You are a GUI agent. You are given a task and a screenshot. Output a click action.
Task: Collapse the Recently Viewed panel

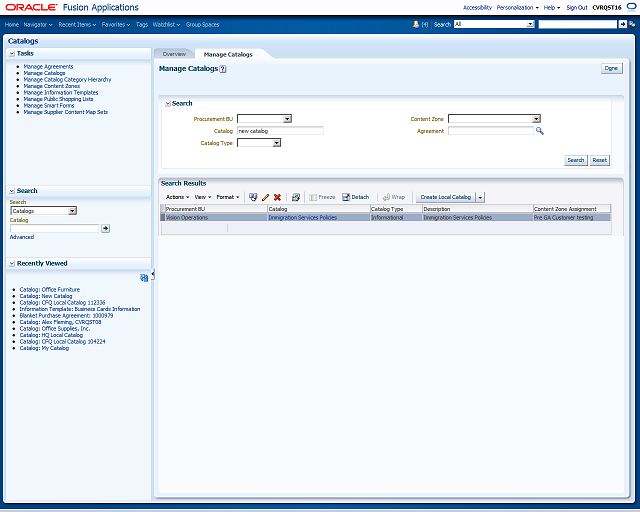coord(12,263)
